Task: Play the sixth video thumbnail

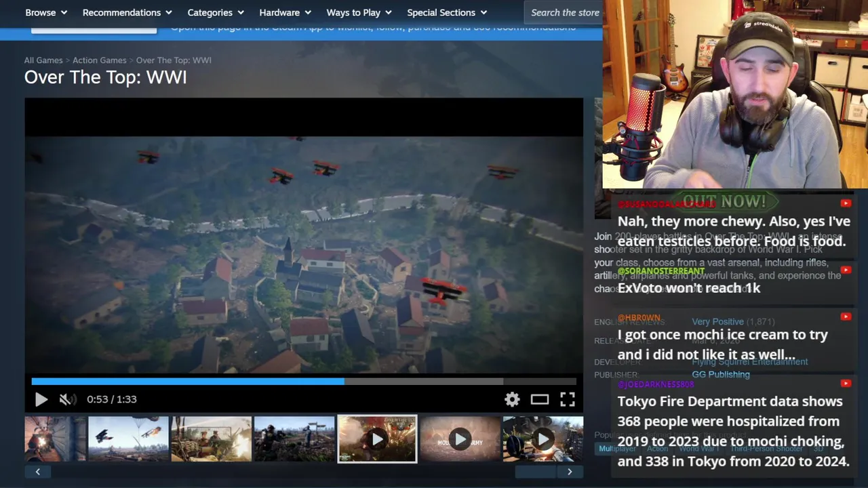Action: 460,439
